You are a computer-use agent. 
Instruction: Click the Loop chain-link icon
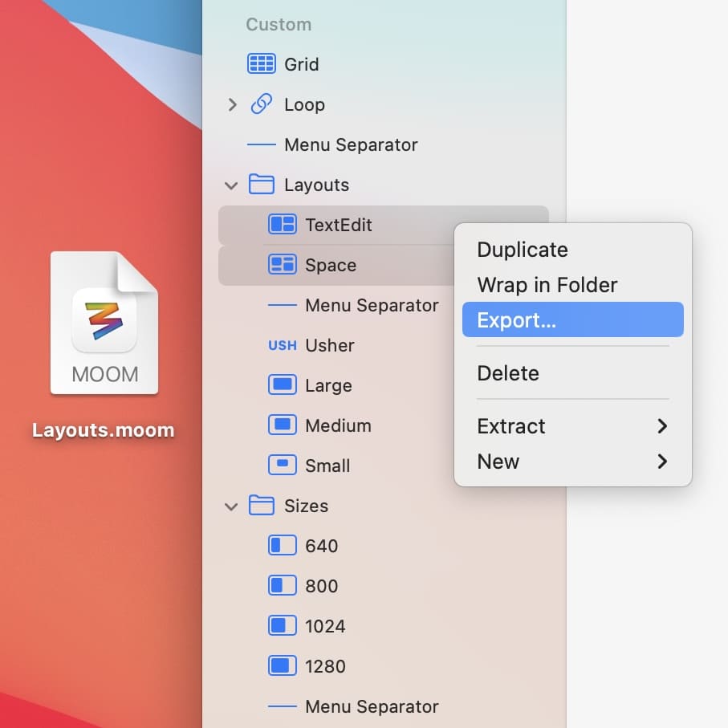pyautogui.click(x=262, y=104)
